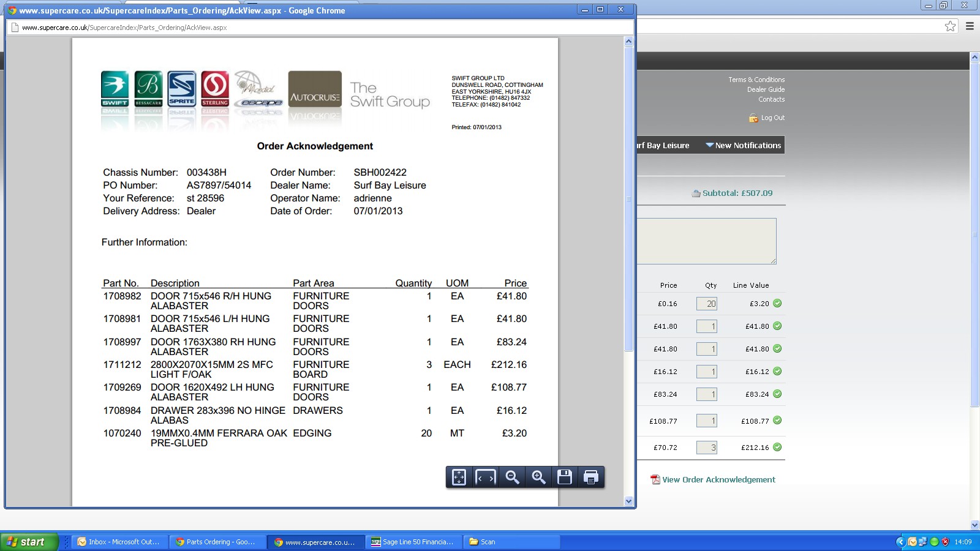Bookmark the page with the star icon

950,26
